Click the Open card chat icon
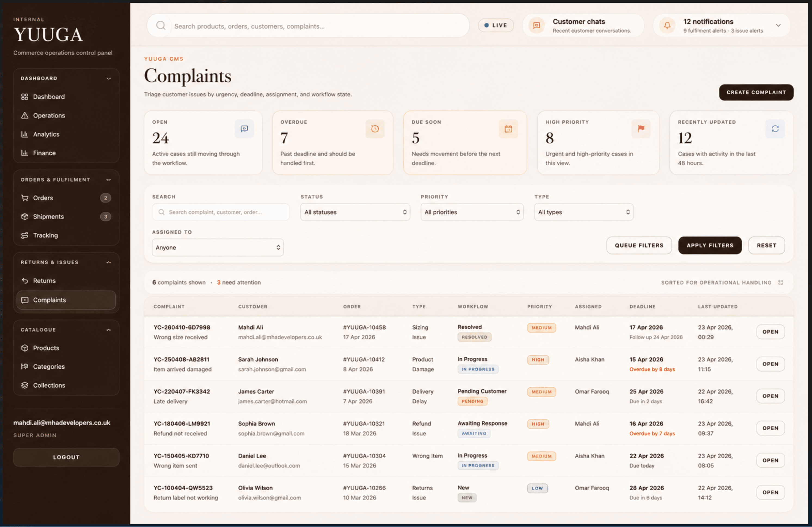812x527 pixels. point(244,129)
